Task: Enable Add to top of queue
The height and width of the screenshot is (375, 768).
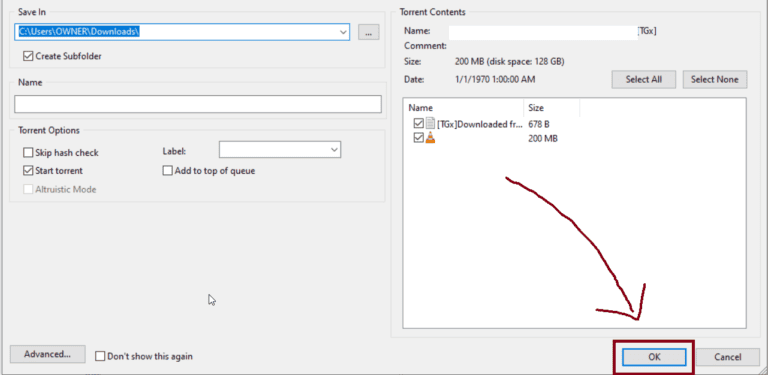Action: tap(168, 171)
